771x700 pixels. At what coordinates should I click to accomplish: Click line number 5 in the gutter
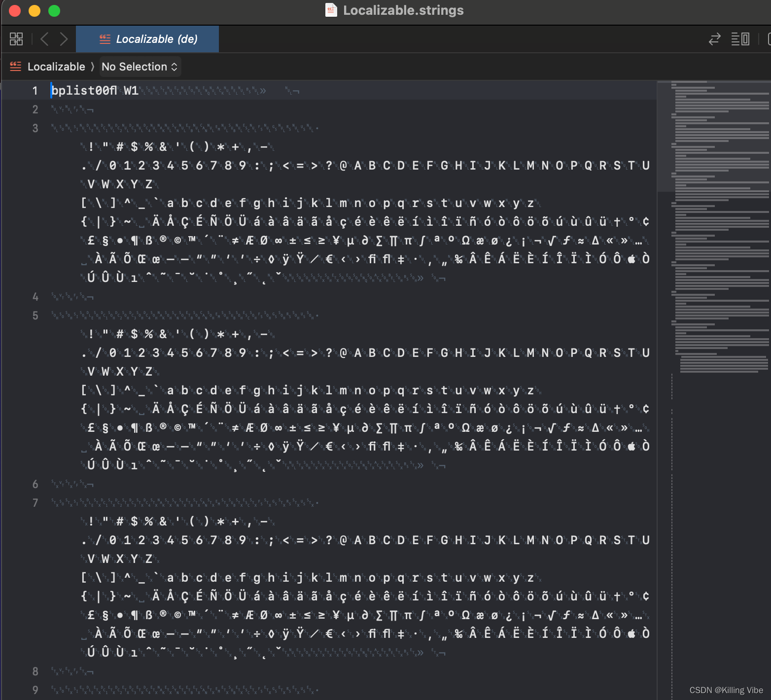click(x=35, y=315)
